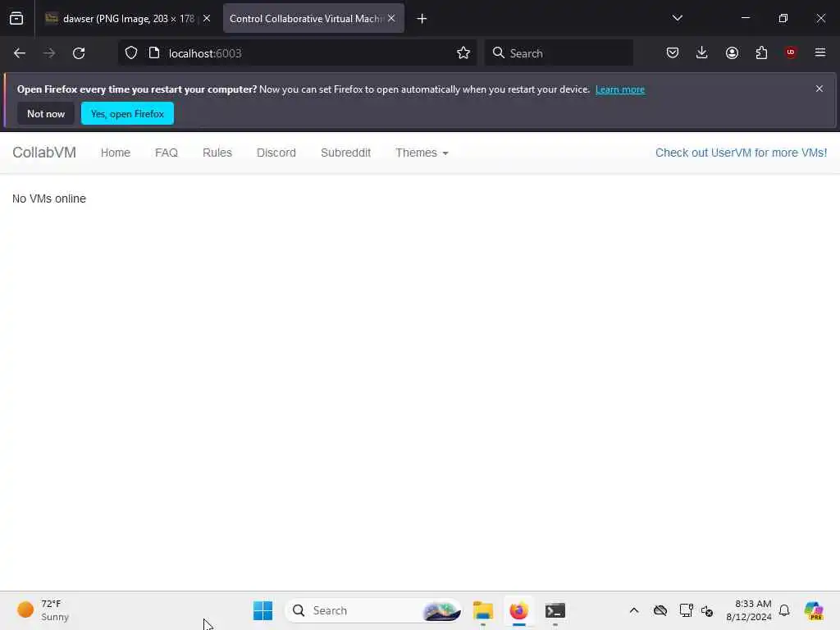Minimize the Firefox window
840x630 pixels.
point(745,18)
